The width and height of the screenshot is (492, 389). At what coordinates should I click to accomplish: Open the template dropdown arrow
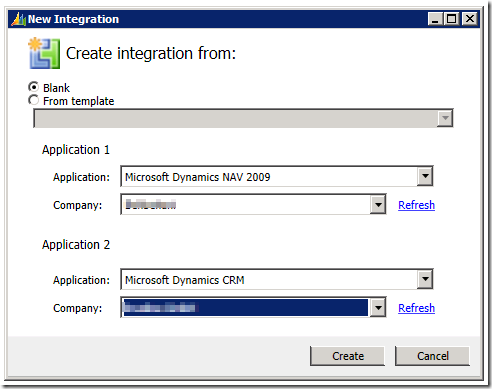tap(445, 118)
